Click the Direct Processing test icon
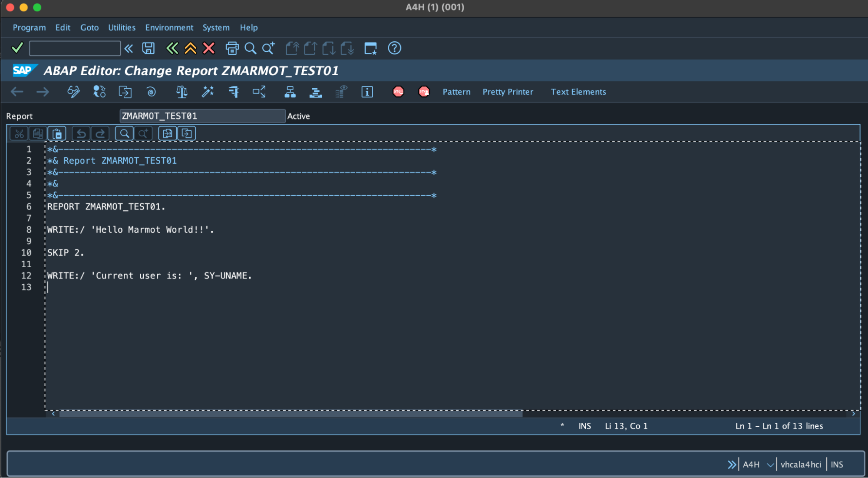Screen dimensions: 868x478 pyautogui.click(x=234, y=92)
